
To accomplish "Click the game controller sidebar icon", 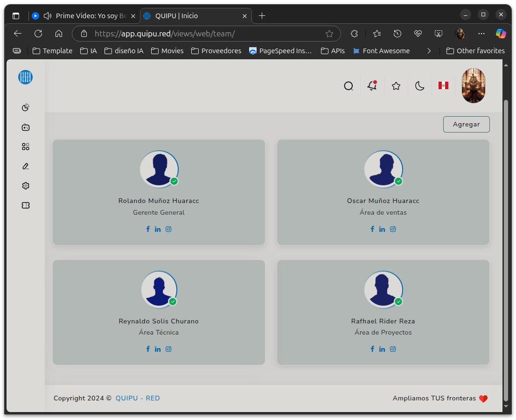I will tap(26, 127).
